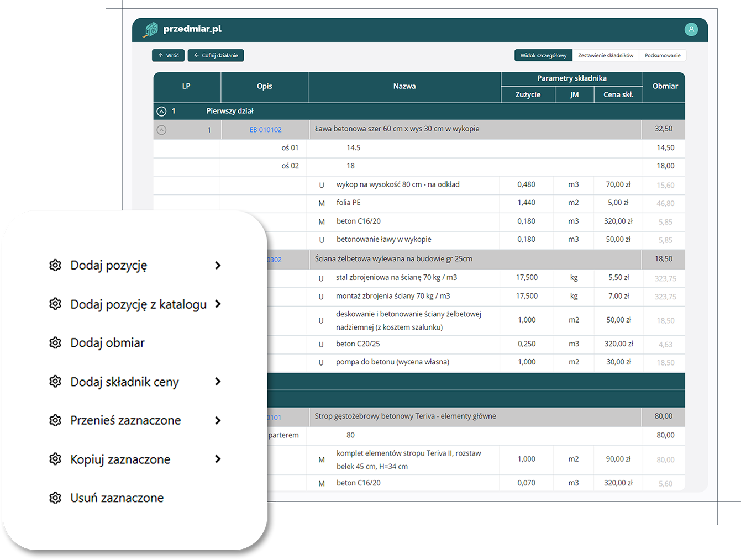
Task: Expand the Kopiuj zaznaczone submenu arrow
Action: [218, 459]
